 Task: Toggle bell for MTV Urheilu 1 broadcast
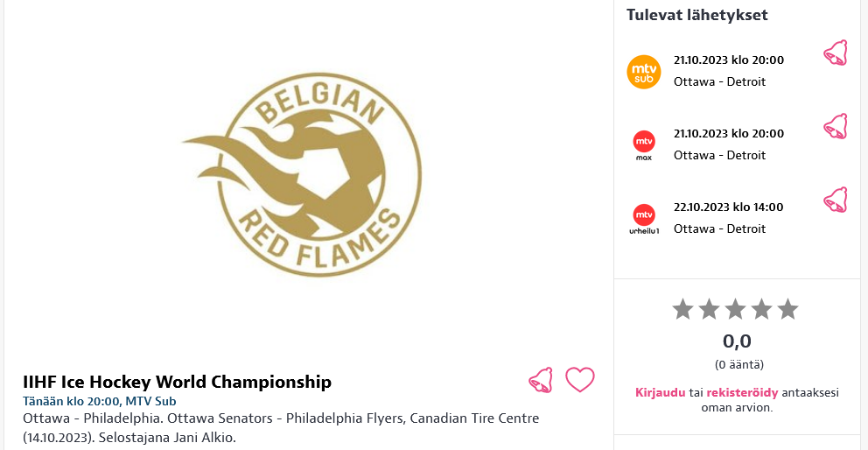point(836,200)
